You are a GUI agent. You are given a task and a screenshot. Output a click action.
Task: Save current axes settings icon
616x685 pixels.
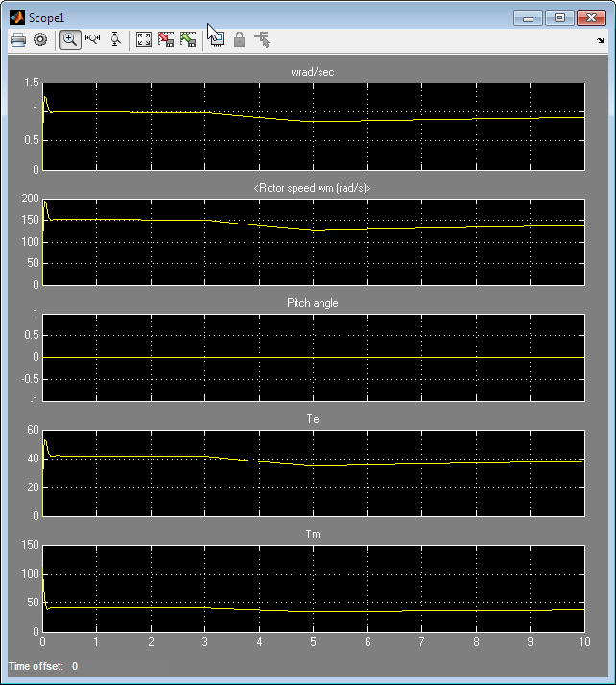pos(166,39)
